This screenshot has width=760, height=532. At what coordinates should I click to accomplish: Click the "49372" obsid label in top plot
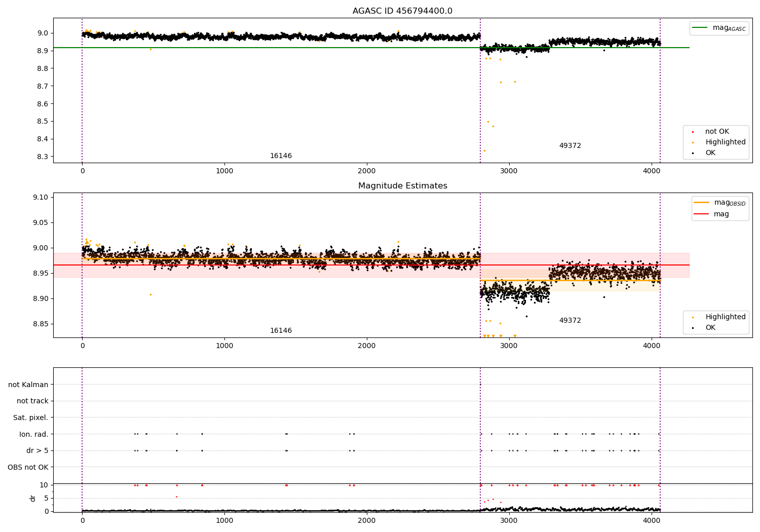point(570,146)
